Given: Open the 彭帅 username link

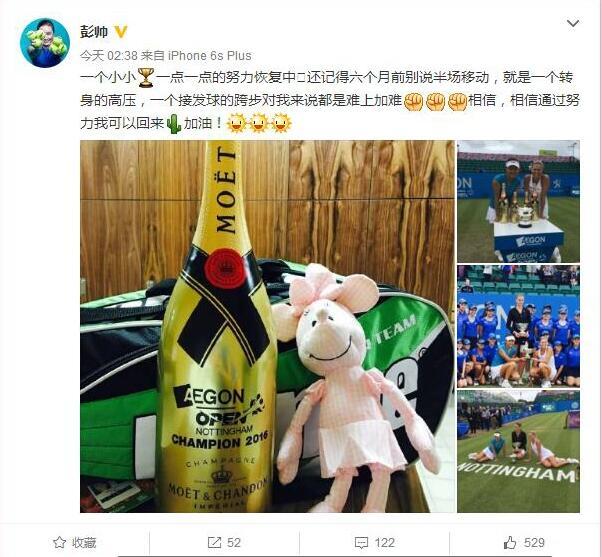Looking at the screenshot, I should tap(94, 31).
